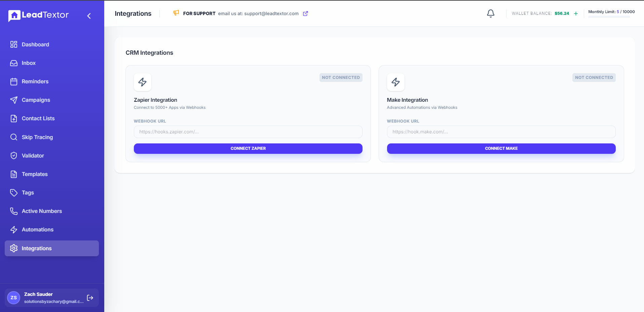Click the Zapier Integration title
Screen dimensions: 644x312
pyautogui.click(x=155, y=100)
